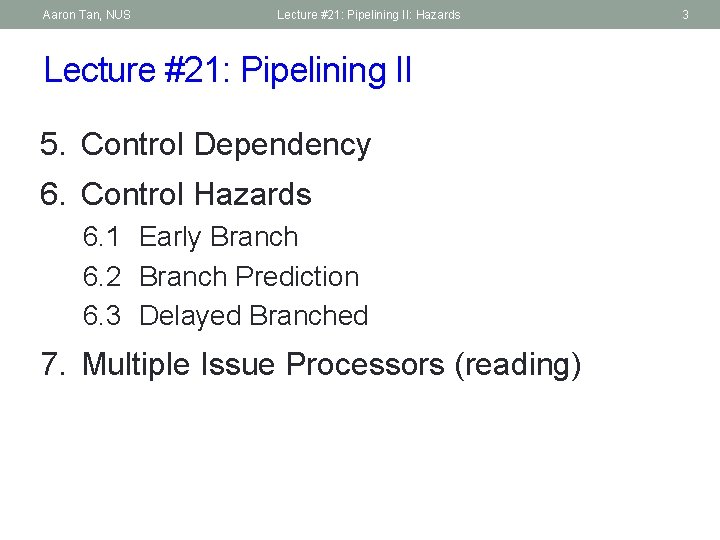Click the '6.1' sub-section number
Screen dimensions: 720x540
click(101, 236)
